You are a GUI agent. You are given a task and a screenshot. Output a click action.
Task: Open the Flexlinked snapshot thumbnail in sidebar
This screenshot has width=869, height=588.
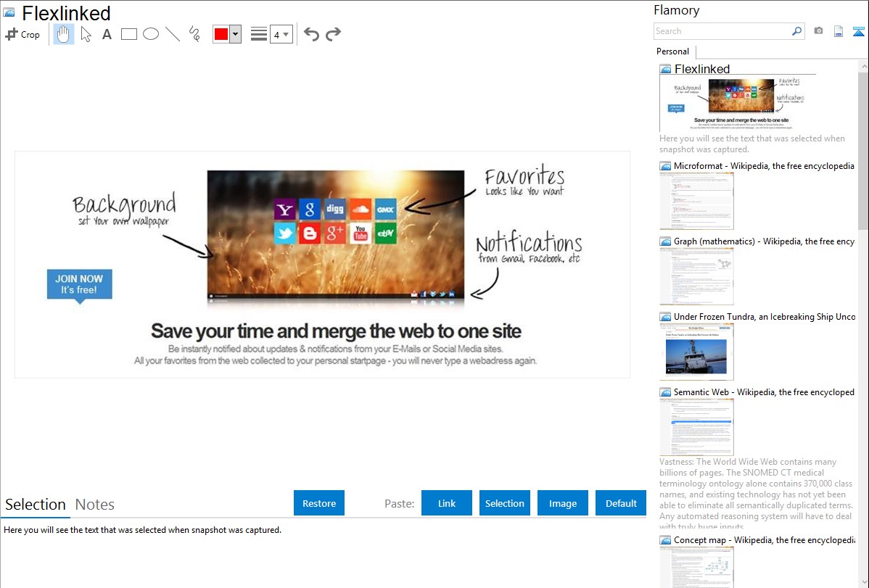(x=738, y=104)
